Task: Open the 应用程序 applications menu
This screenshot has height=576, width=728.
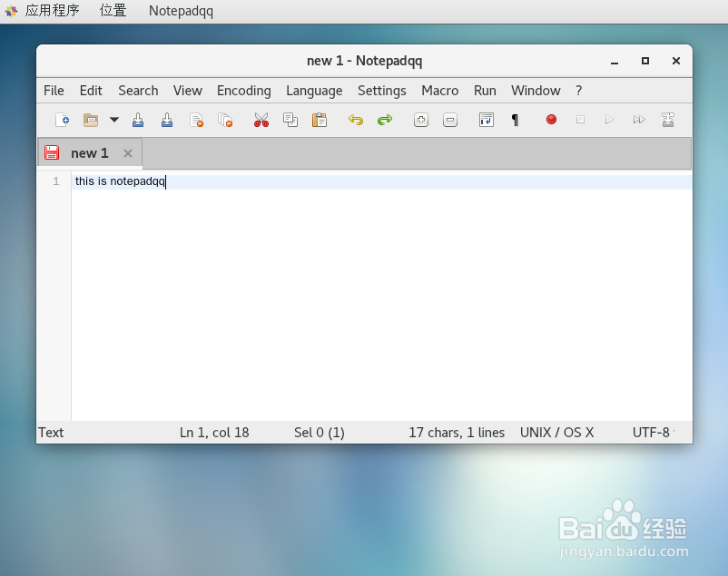Action: (52, 11)
